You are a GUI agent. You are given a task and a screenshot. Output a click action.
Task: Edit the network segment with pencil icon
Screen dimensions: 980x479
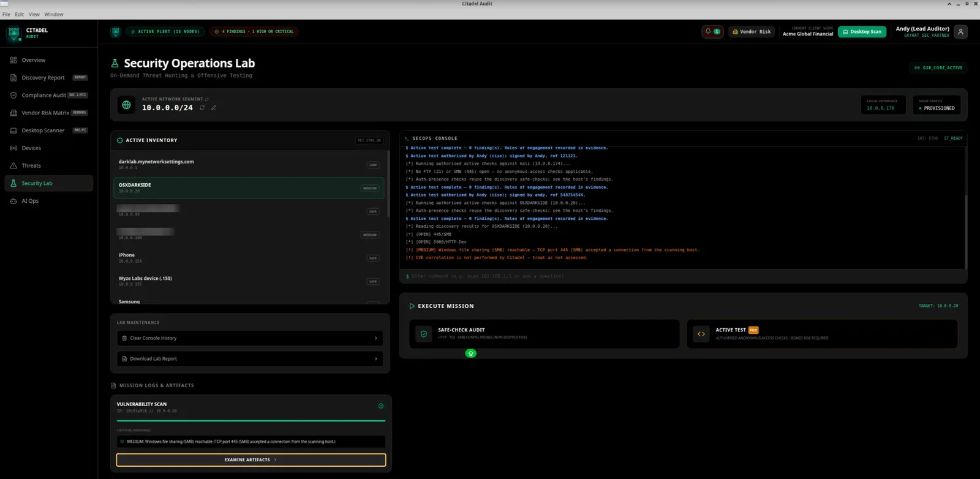tap(214, 108)
